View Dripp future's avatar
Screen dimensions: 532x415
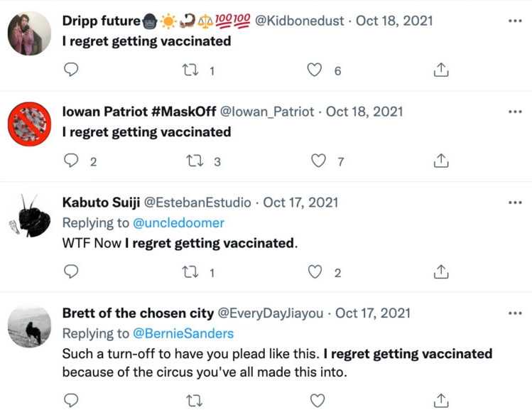(x=29, y=33)
